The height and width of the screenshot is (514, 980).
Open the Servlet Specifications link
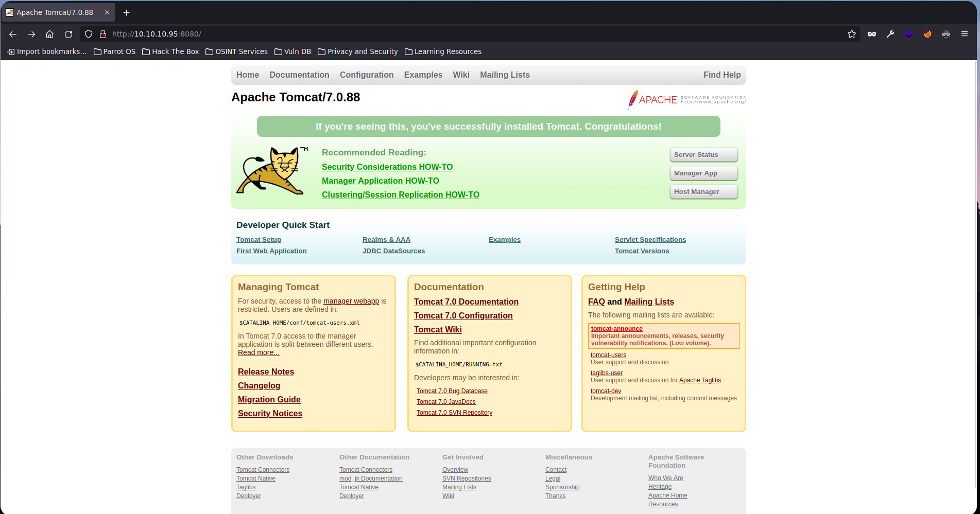(650, 240)
